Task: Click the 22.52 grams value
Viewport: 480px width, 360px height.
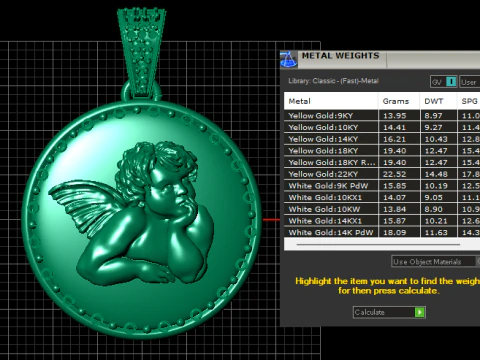Action: tap(395, 174)
